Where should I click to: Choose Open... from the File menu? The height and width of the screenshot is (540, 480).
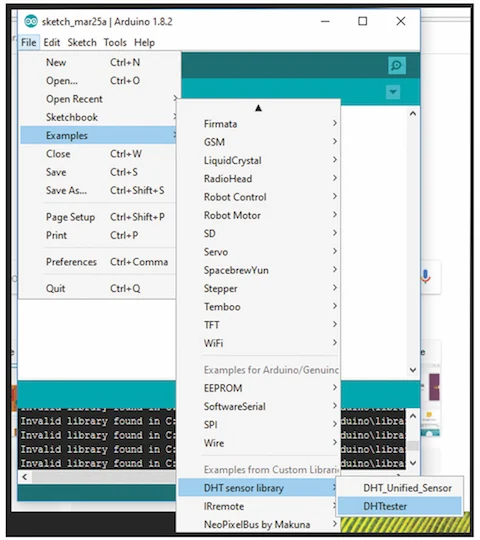pos(98,81)
